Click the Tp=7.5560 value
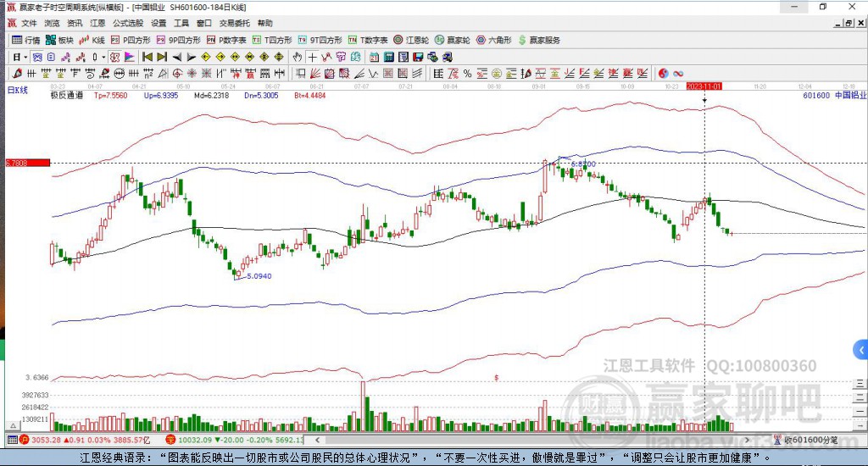Screen dimensions: 868x466 [x=111, y=95]
